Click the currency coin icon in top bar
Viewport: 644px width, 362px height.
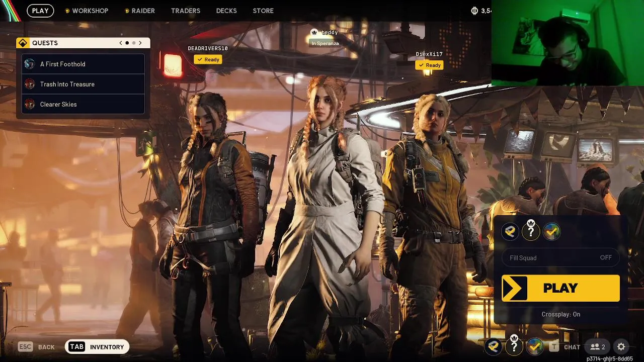474,11
